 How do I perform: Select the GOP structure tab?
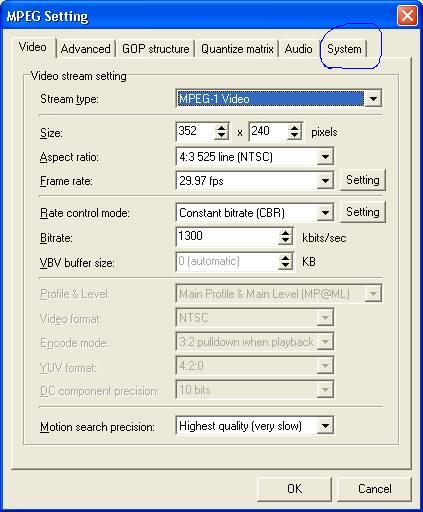(155, 49)
